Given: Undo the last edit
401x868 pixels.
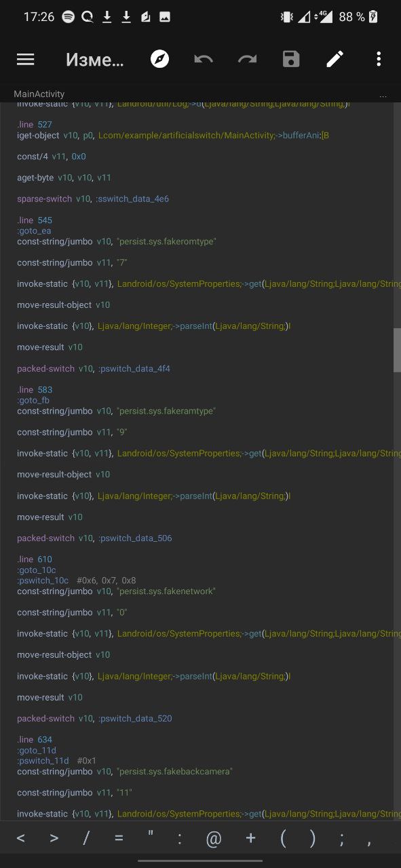Looking at the screenshot, I should point(204,60).
